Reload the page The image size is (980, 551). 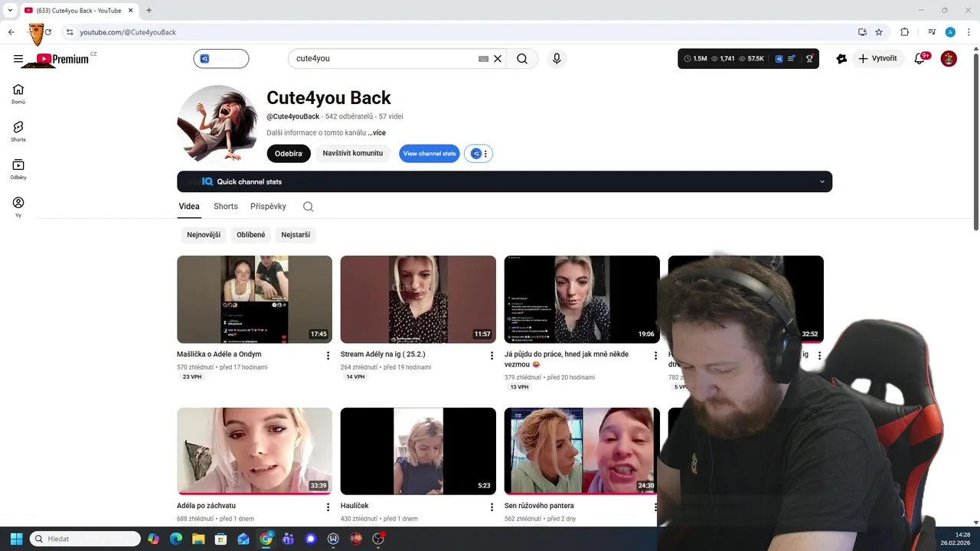pyautogui.click(x=47, y=32)
